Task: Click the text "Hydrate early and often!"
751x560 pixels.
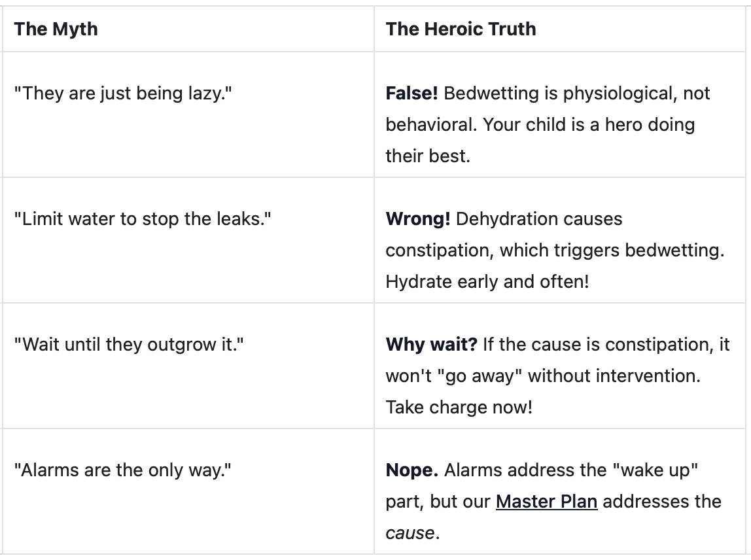Action: click(x=487, y=282)
